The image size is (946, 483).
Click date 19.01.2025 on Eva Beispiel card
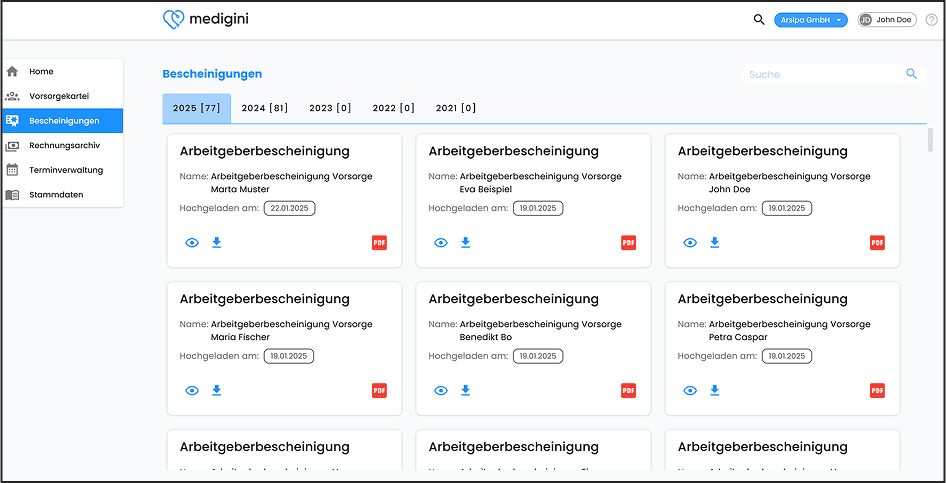pos(538,208)
